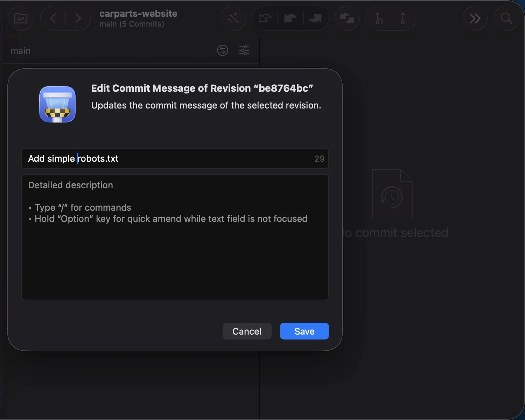Click the subject character count "29"
The image size is (525, 420).
319,159
